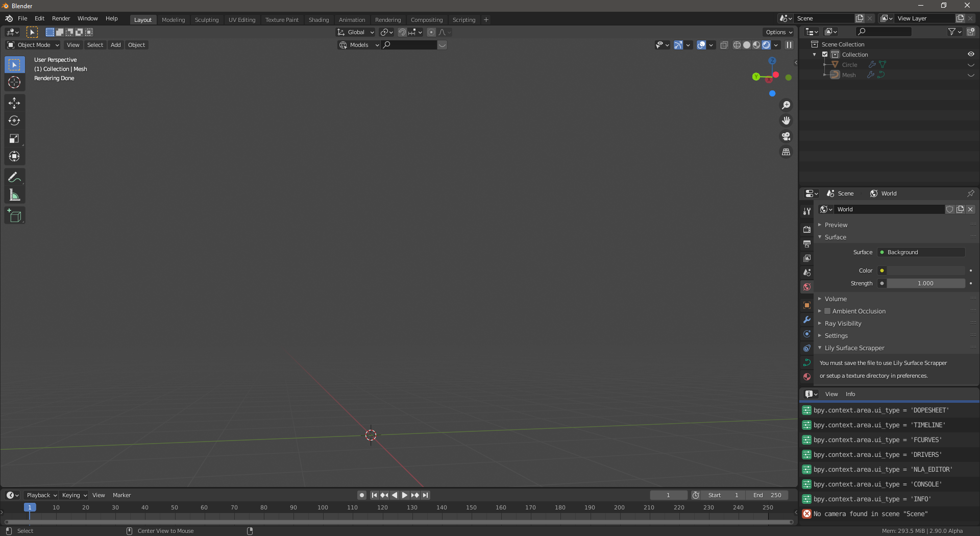Switch to orthographic view grid icon

[x=786, y=152]
